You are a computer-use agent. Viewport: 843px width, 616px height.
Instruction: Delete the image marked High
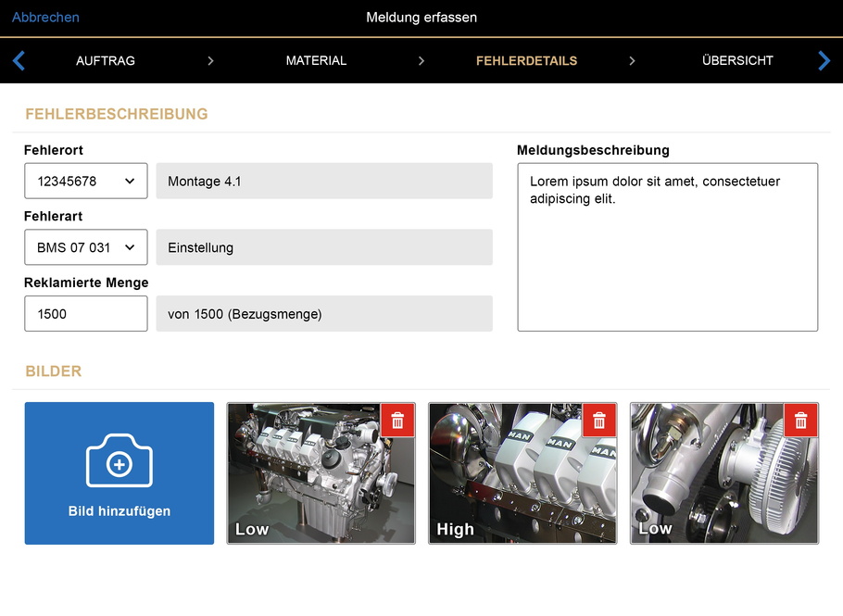click(x=599, y=420)
